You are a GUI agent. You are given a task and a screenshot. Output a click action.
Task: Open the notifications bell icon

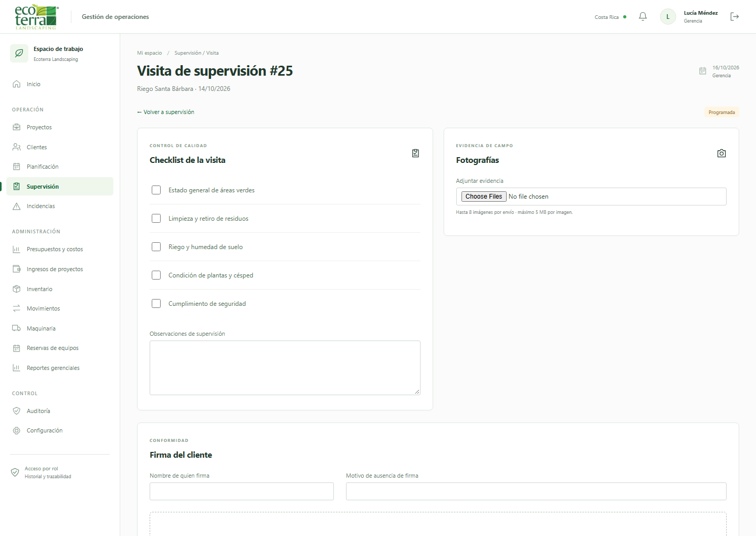point(643,17)
